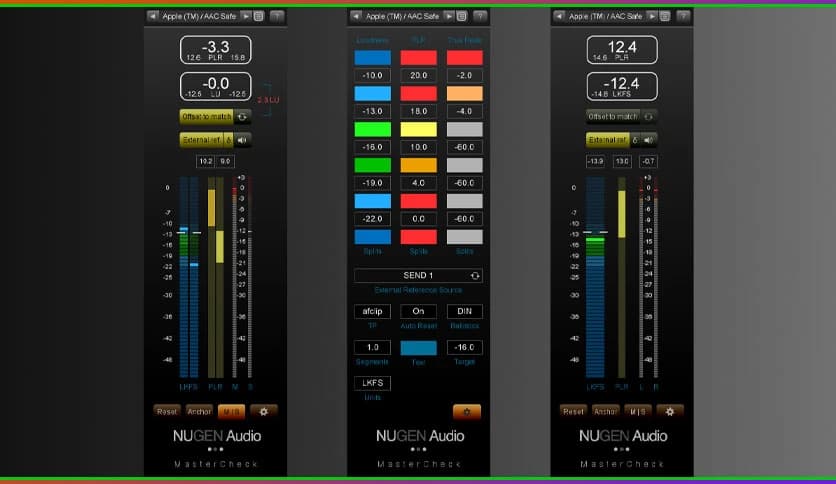Edit the 20.0 PLR split value
Image resolution: width=836 pixels, height=484 pixels.
pyautogui.click(x=419, y=76)
